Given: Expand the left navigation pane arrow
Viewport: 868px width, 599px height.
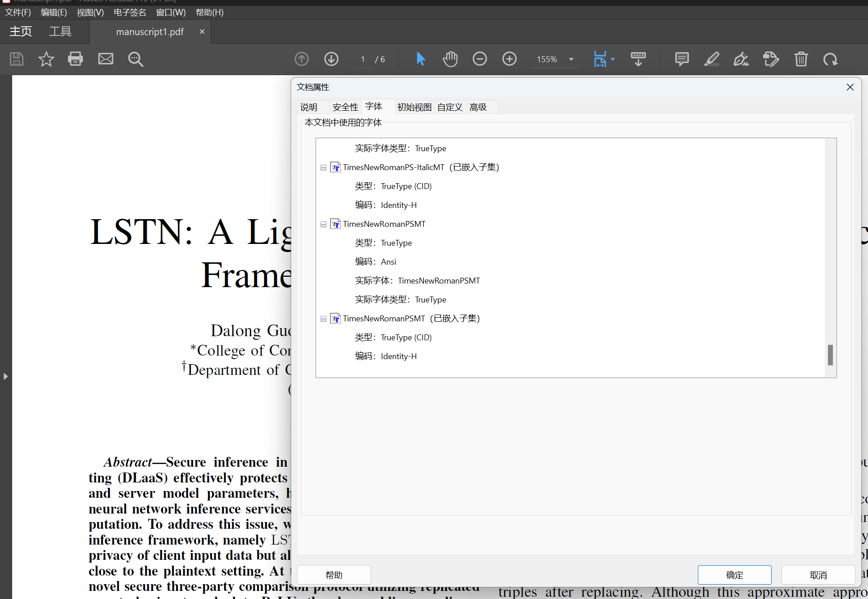Looking at the screenshot, I should [x=5, y=376].
